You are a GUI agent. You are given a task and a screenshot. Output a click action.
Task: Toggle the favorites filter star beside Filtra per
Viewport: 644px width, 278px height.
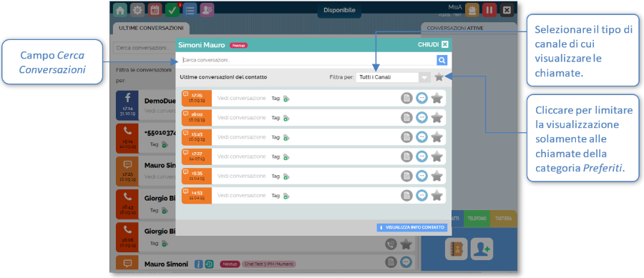pyautogui.click(x=439, y=76)
